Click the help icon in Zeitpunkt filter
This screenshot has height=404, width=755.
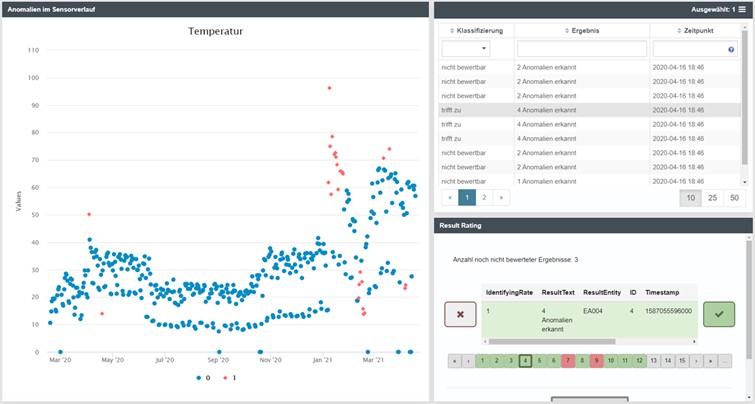pos(731,49)
